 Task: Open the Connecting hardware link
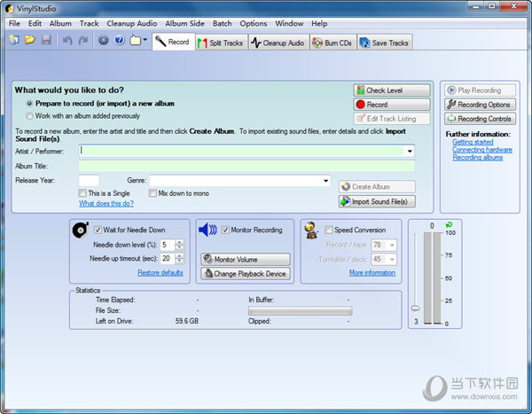click(x=482, y=150)
